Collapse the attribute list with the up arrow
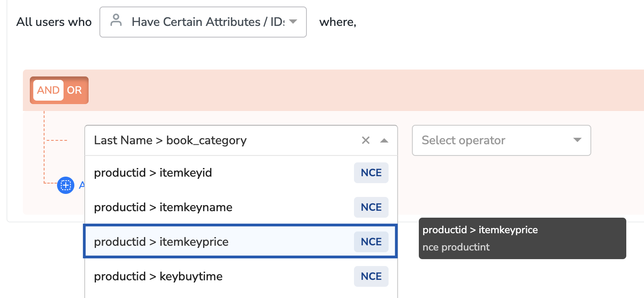This screenshot has height=298, width=644. click(384, 140)
